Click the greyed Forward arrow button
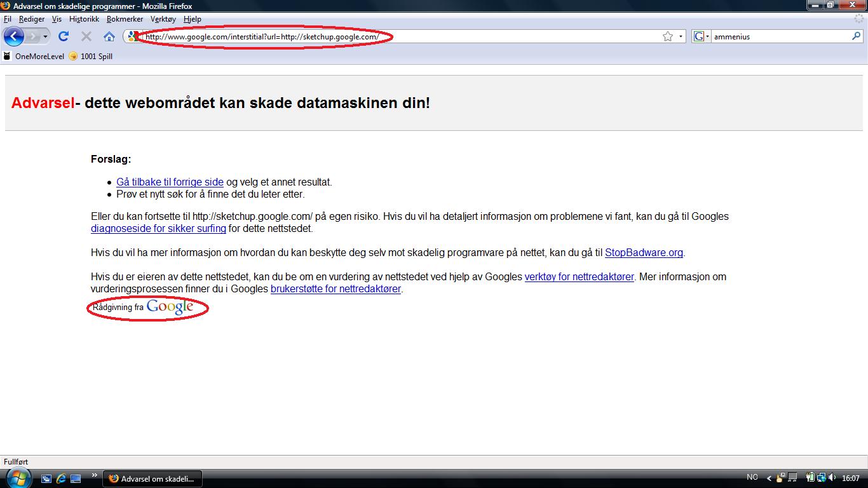Viewport: 868px width, 488px height. click(32, 36)
